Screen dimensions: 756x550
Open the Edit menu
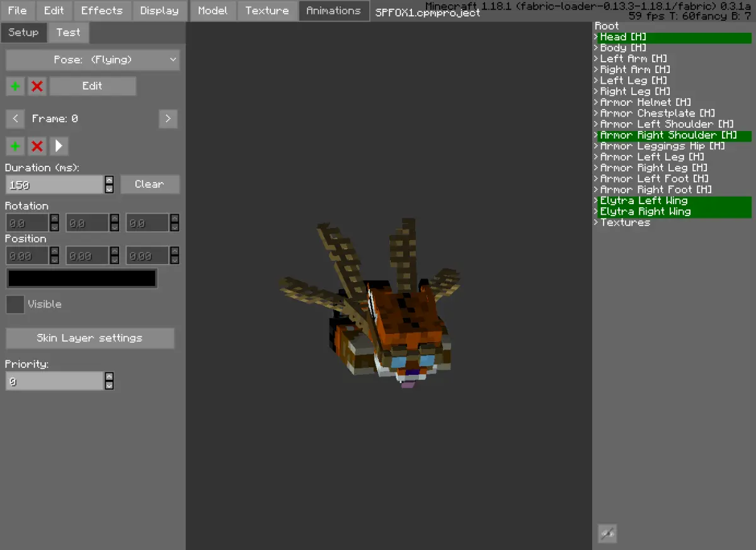point(54,11)
